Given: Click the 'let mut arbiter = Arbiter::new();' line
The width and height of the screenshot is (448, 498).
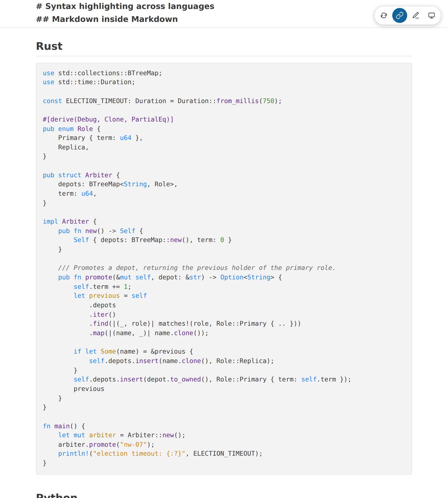Looking at the screenshot, I should point(122,435).
